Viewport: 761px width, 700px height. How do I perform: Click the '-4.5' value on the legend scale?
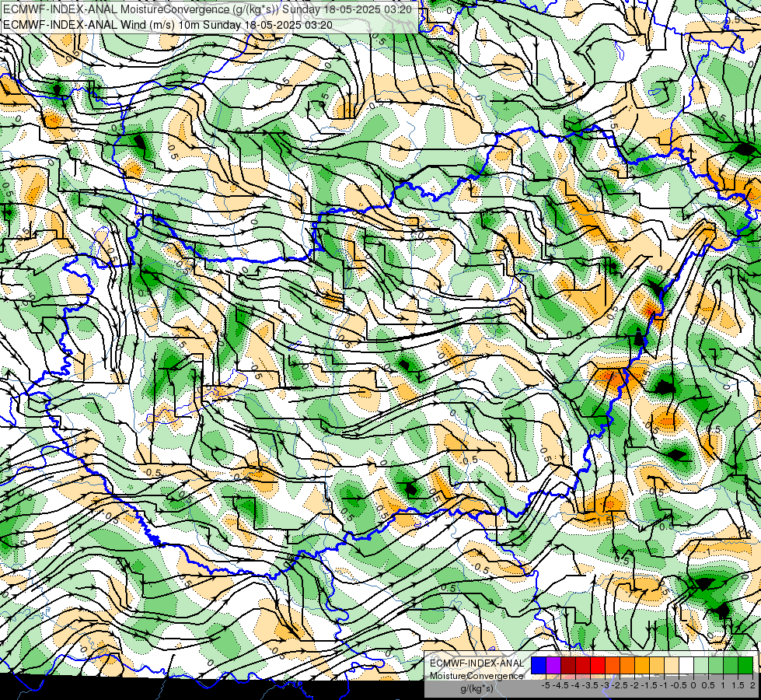pyautogui.click(x=560, y=685)
